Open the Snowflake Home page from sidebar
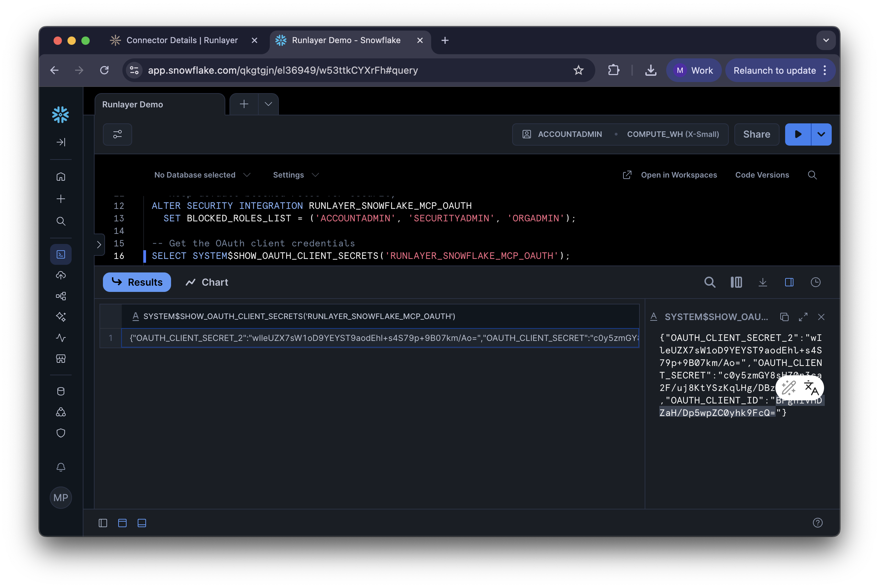The image size is (879, 588). click(x=61, y=176)
